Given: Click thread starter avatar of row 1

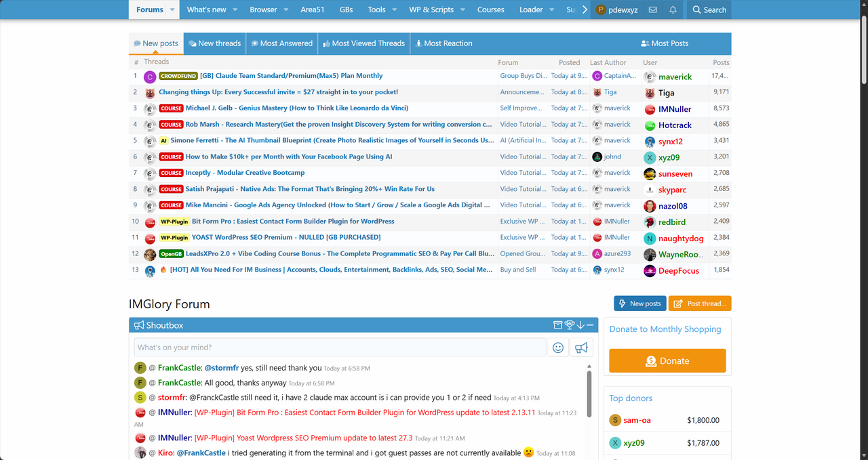Looking at the screenshot, I should pos(150,77).
